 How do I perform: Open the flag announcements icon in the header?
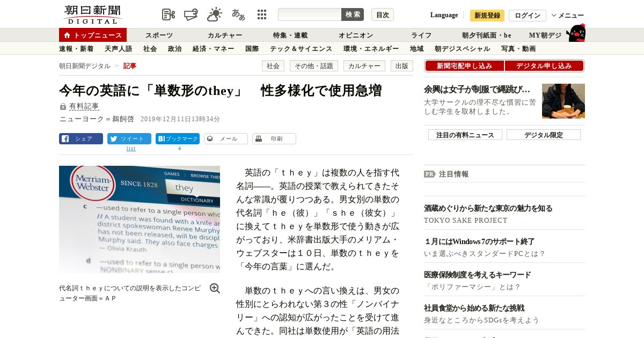pos(191,14)
